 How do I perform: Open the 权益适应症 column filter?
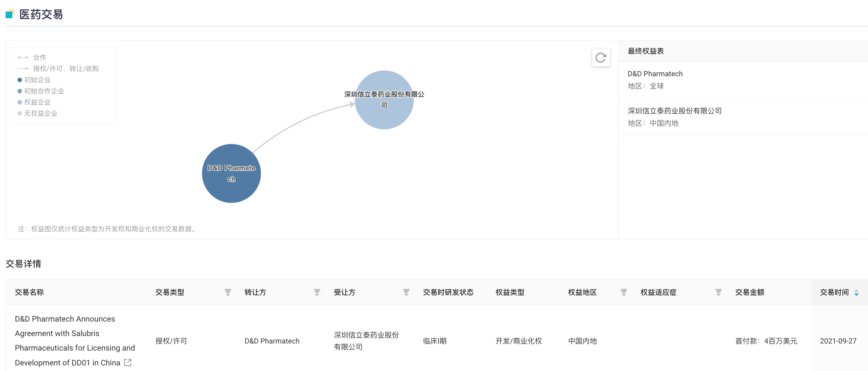[719, 292]
